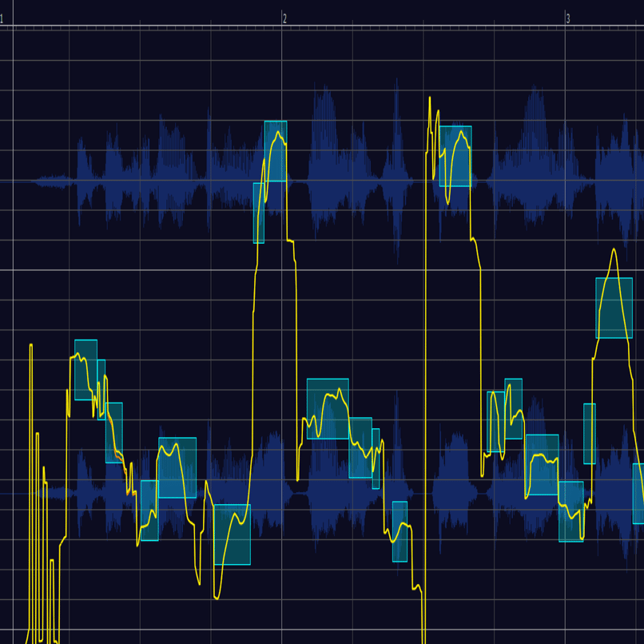Click bar 1 marker on the ruler
The width and height of the screenshot is (644, 644).
coord(2,19)
